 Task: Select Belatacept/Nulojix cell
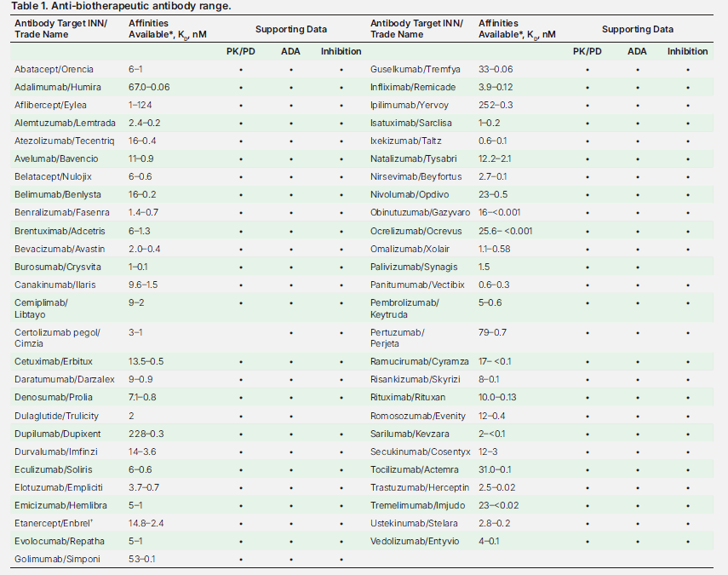click(53, 176)
